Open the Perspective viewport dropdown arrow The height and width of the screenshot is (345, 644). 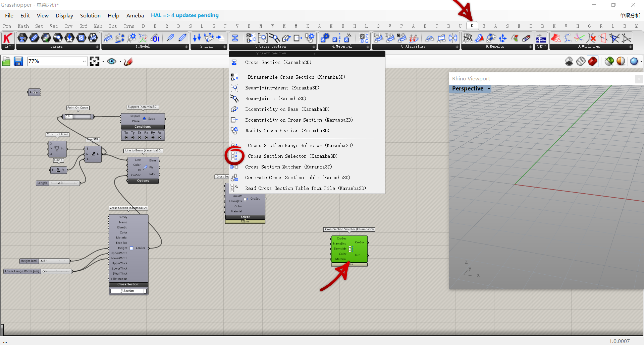point(489,89)
